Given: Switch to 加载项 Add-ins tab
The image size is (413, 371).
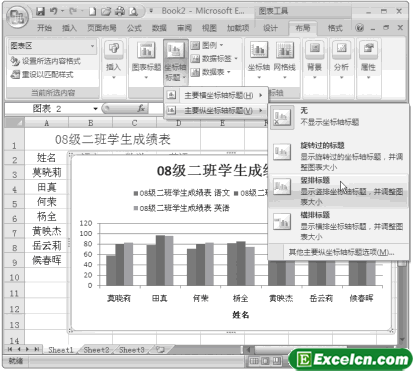Looking at the screenshot, I should (x=238, y=28).
